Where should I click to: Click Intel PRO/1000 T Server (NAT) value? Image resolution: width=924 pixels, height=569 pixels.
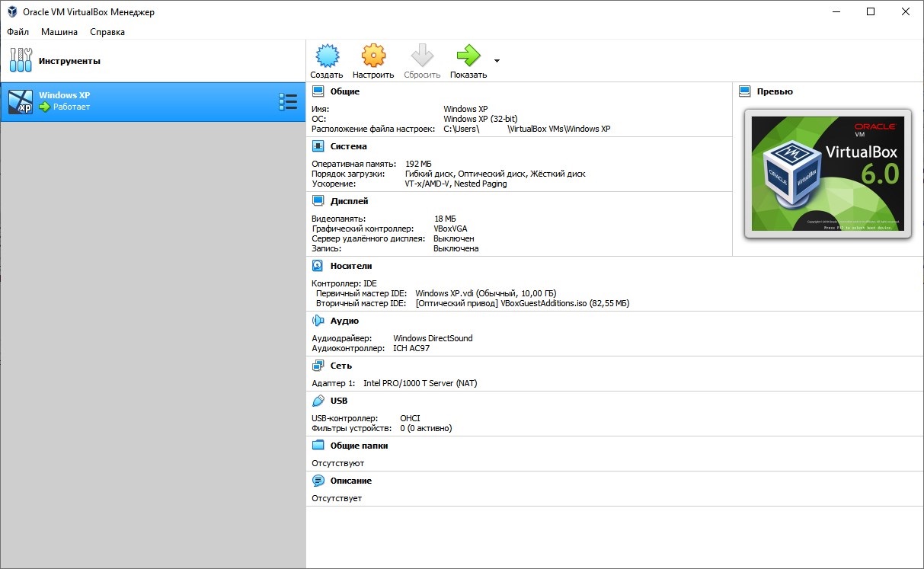click(420, 383)
